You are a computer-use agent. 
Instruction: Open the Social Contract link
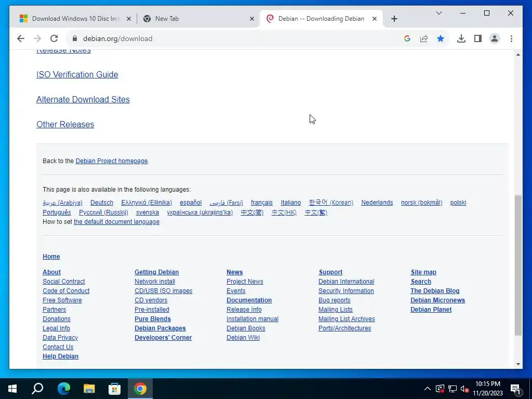(64, 282)
